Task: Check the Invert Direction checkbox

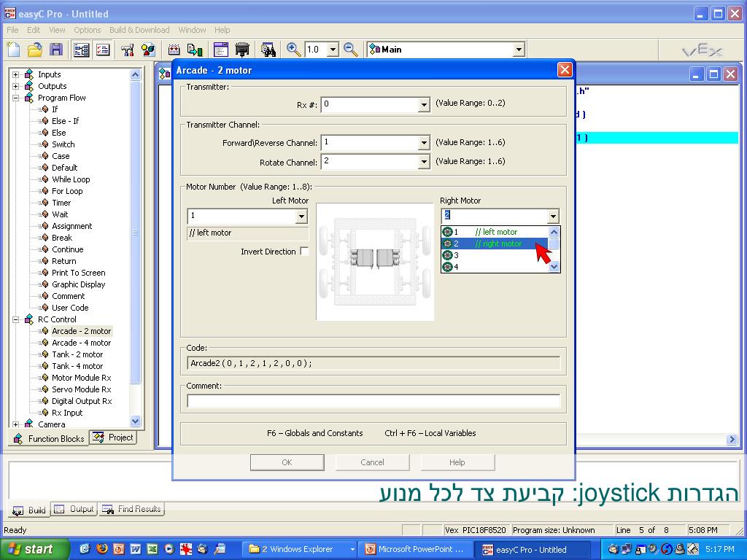Action: coord(304,252)
